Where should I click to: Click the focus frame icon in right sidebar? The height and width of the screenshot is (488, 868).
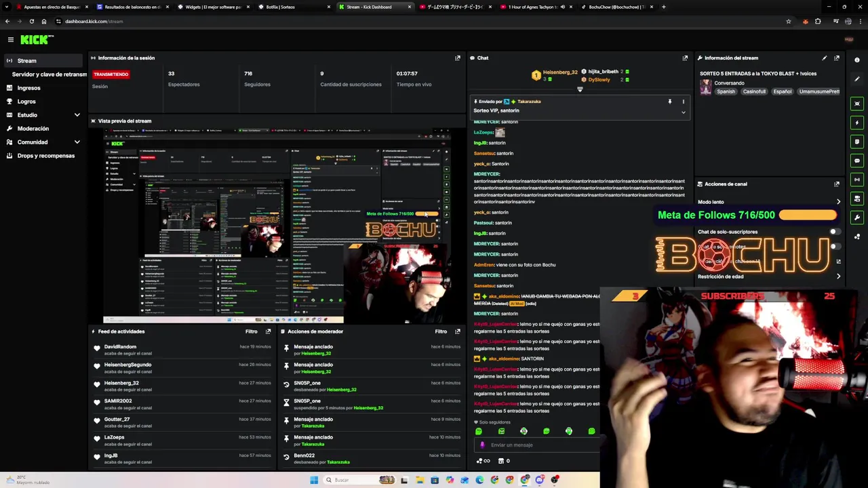coord(857,104)
